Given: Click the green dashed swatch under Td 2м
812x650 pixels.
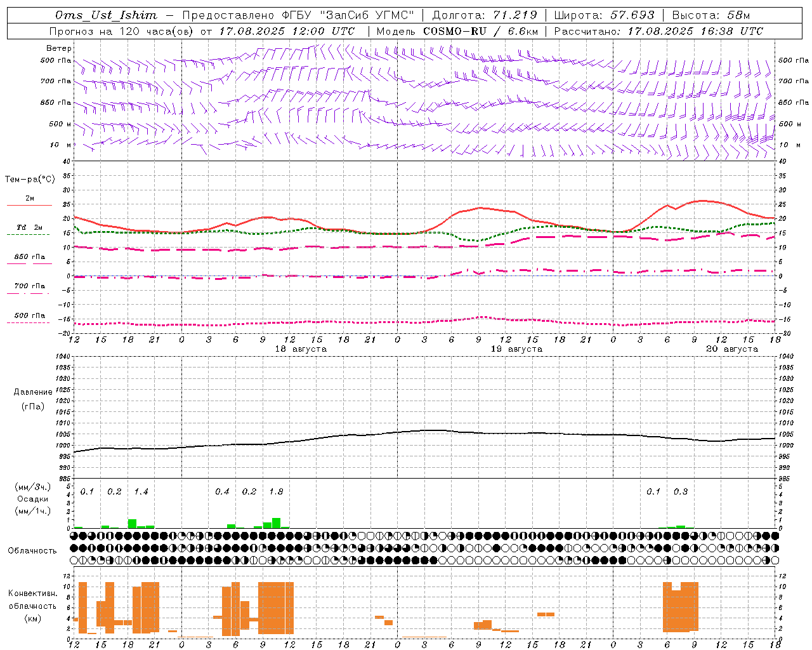Looking at the screenshot, I should pos(28,234).
